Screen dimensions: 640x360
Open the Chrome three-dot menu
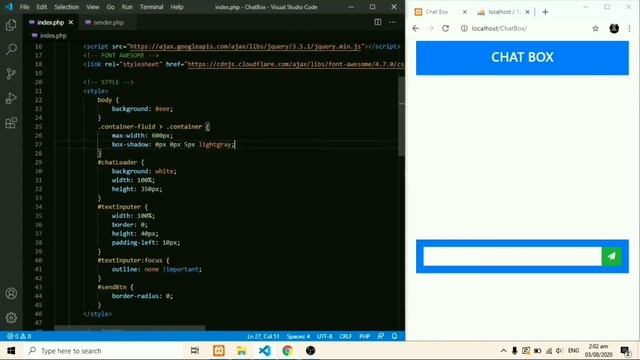(629, 28)
